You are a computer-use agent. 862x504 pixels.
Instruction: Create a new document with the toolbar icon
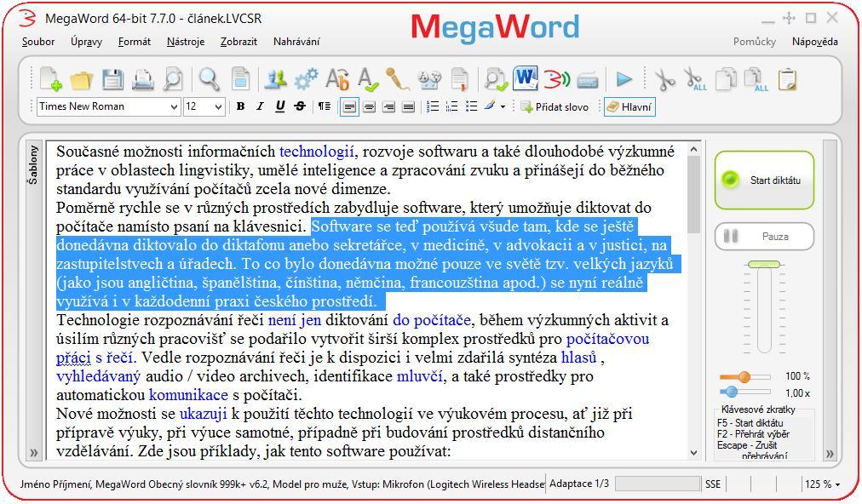pyautogui.click(x=50, y=80)
